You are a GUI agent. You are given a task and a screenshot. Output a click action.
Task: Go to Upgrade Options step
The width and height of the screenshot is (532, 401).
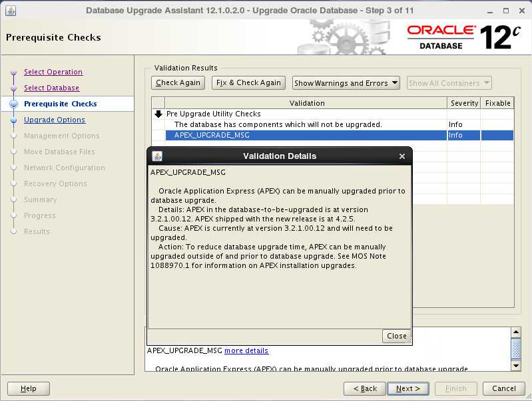[x=55, y=120]
